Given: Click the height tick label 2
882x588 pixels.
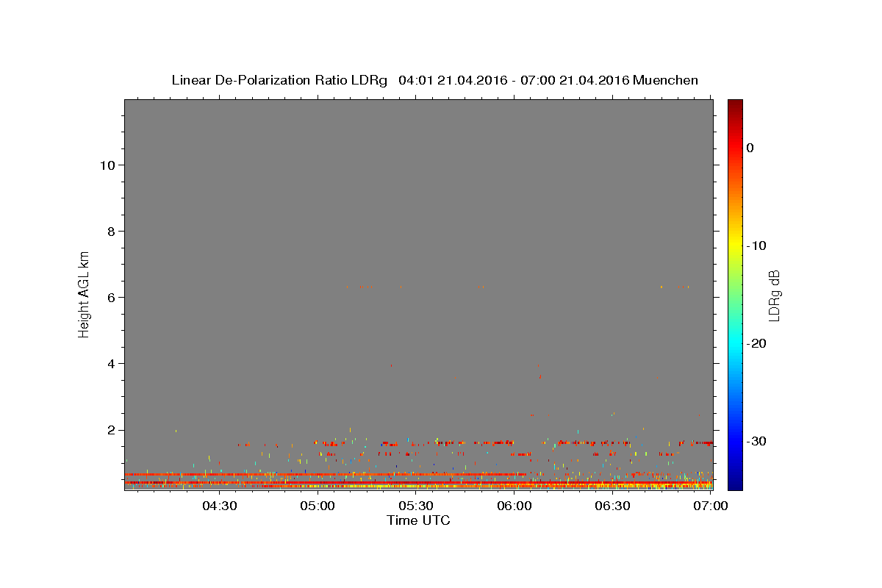Looking at the screenshot, I should [111, 430].
